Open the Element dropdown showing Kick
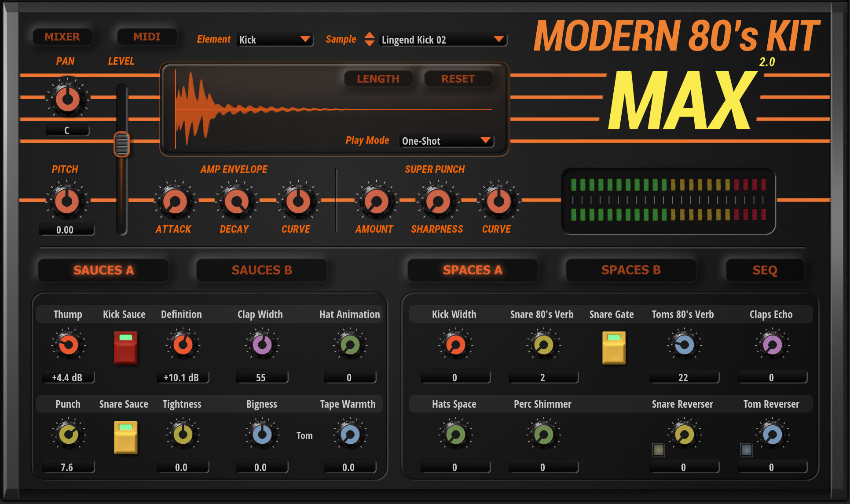The height and width of the screenshot is (504, 850). tap(275, 40)
